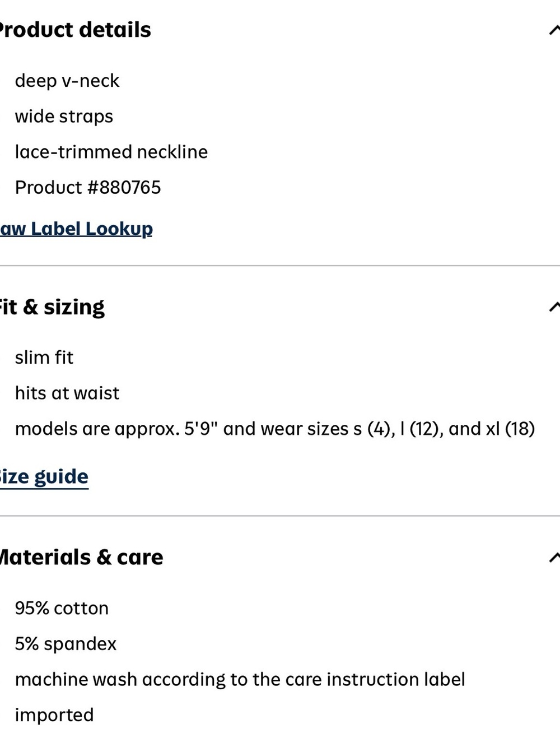Image resolution: width=560 pixels, height=747 pixels.
Task: Click the Product #880765 text
Action: (88, 187)
